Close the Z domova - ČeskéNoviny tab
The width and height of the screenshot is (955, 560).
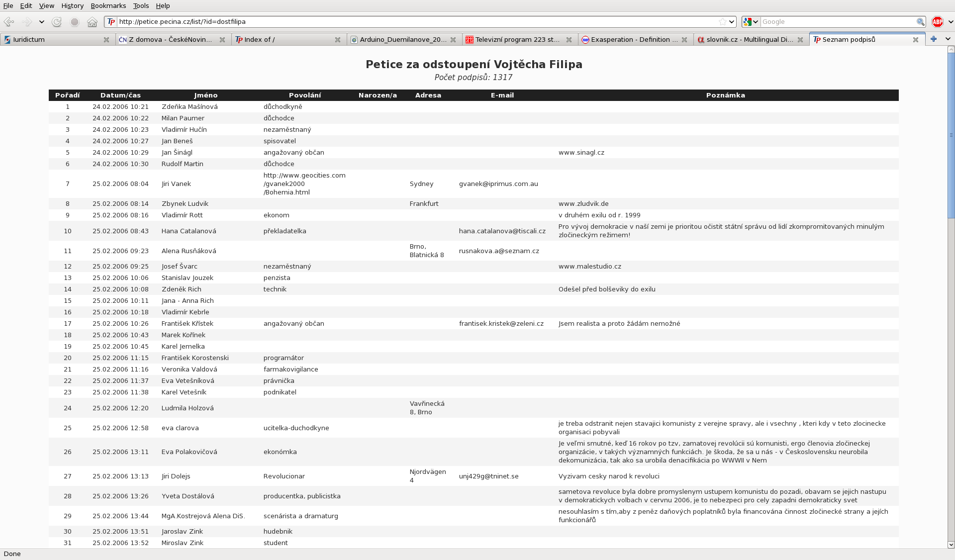[x=222, y=40]
